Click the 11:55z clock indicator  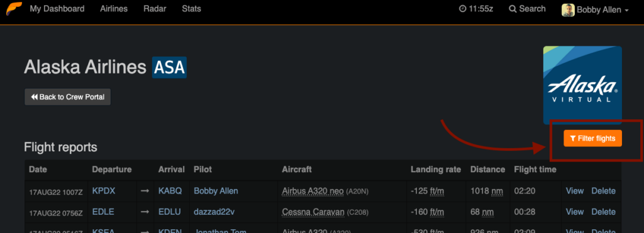click(476, 9)
